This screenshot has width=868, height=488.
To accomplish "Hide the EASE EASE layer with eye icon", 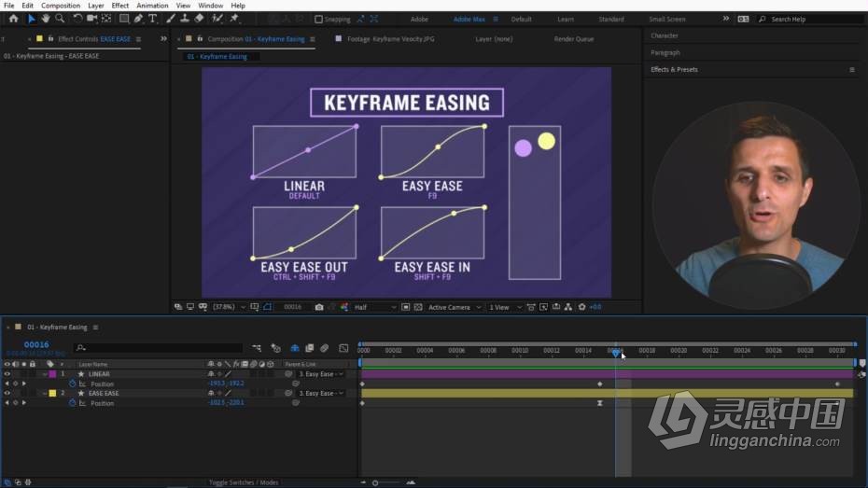I will pyautogui.click(x=7, y=394).
